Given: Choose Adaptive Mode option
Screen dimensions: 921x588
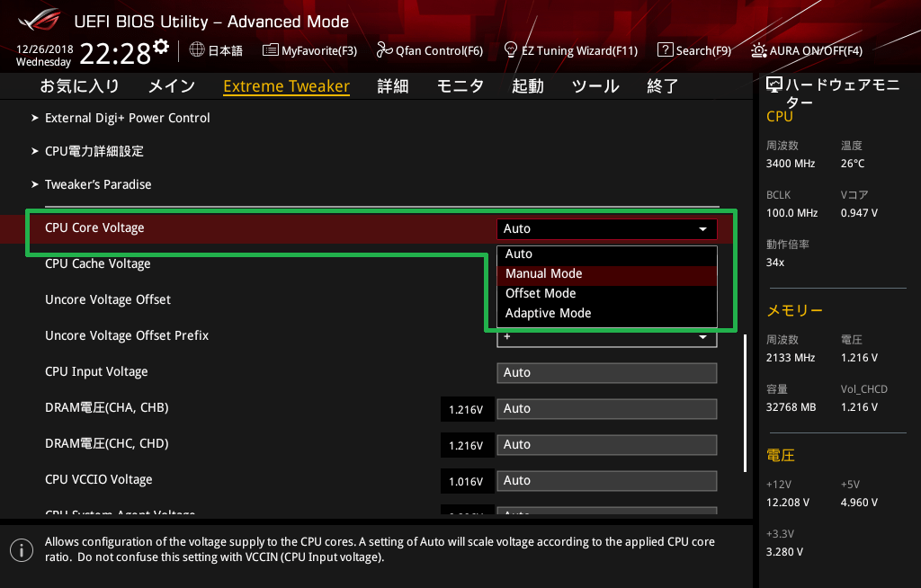Looking at the screenshot, I should tap(607, 314).
